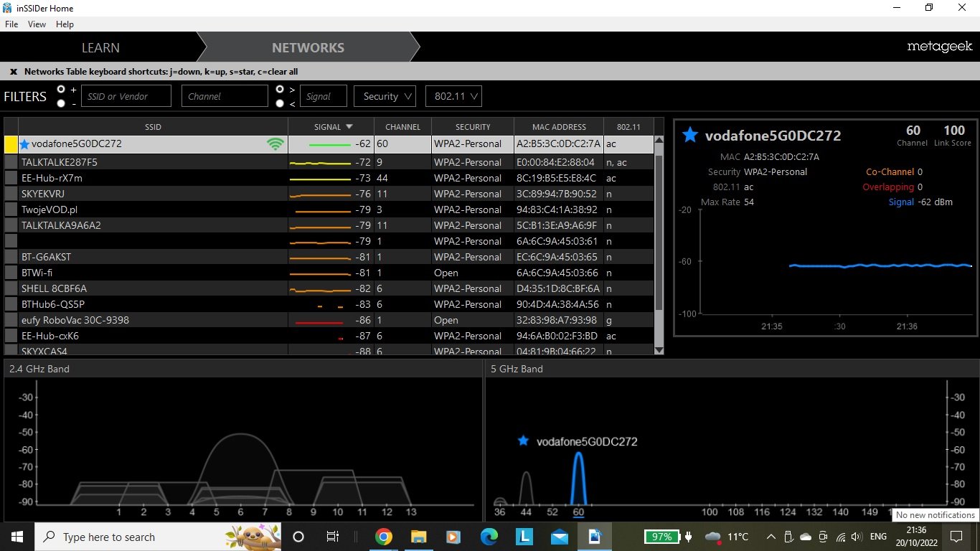This screenshot has width=980, height=551.
Task: Sort by the SIGNAL column header arrow
Action: (x=349, y=127)
